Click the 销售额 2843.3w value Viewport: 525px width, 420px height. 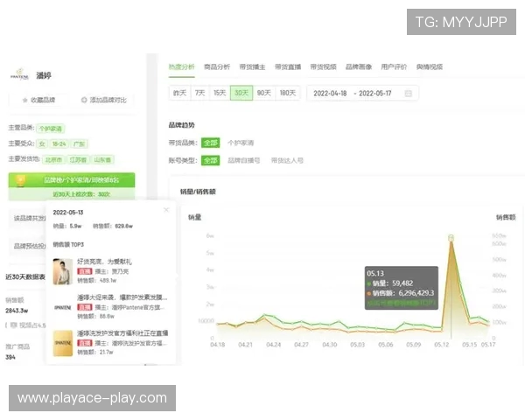click(x=17, y=311)
